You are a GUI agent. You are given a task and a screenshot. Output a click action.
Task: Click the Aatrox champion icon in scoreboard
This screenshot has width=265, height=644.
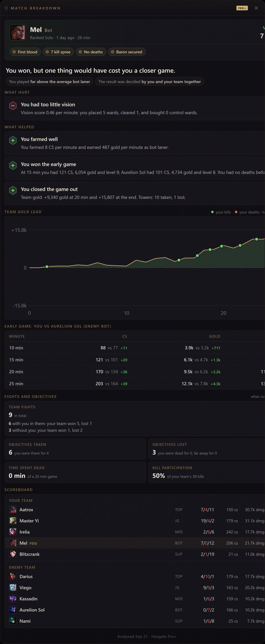tap(13, 509)
